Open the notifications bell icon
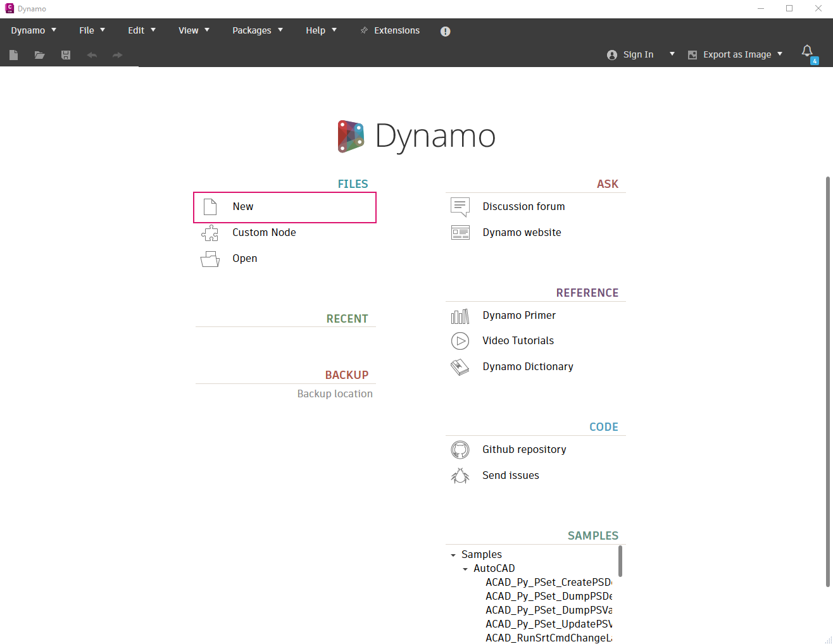This screenshot has height=644, width=833. tap(807, 51)
